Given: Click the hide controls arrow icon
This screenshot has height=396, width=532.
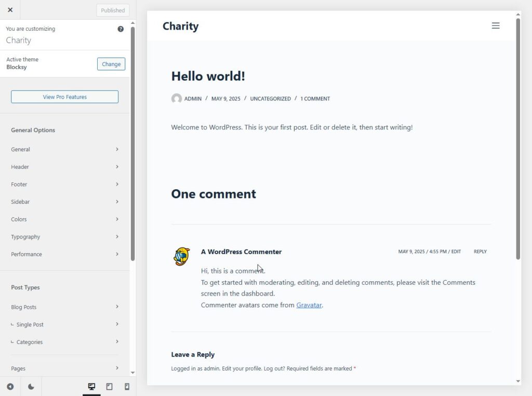Looking at the screenshot, I should 10,387.
